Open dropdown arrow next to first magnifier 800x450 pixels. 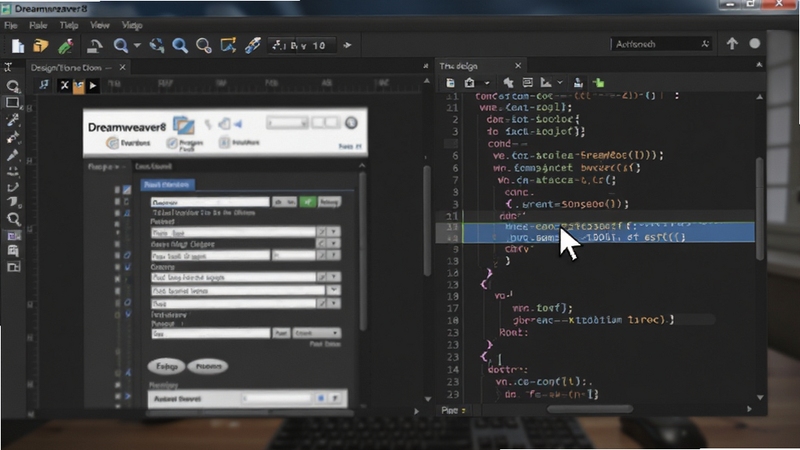137,46
